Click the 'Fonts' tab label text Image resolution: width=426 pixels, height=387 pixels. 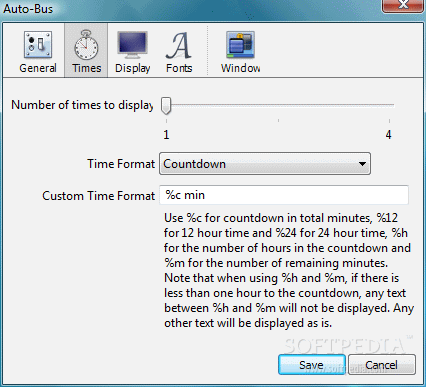click(x=179, y=68)
